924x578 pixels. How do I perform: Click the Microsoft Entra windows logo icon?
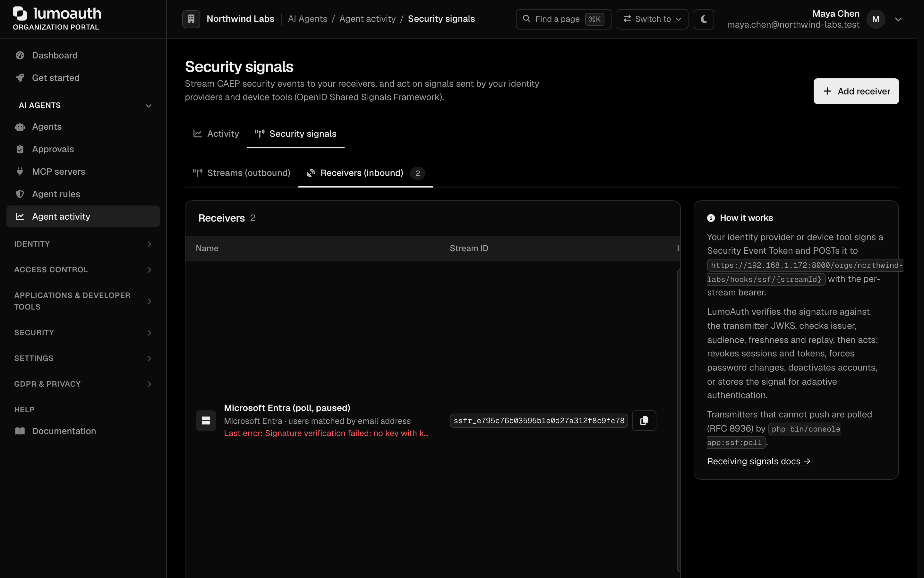[x=206, y=421]
